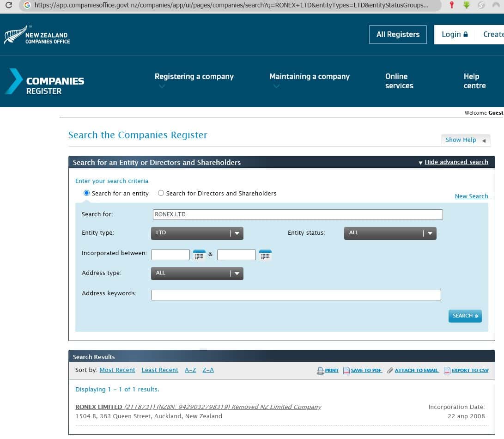Click the Login button
This screenshot has width=504, height=439.
455,34
